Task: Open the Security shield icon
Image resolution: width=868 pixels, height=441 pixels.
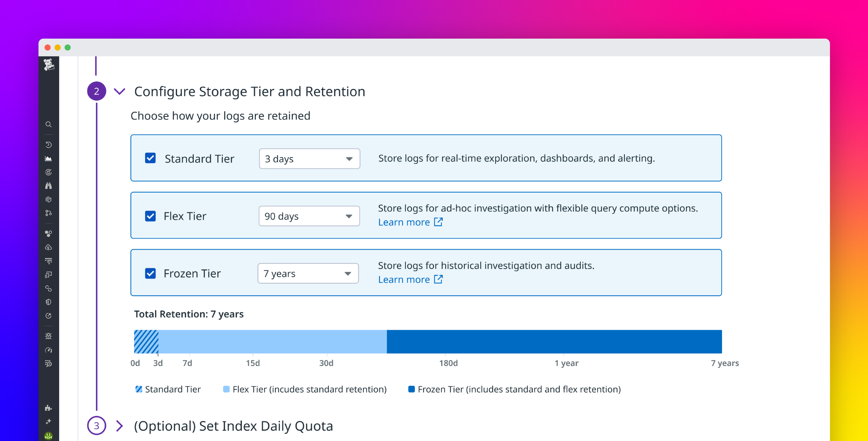Action: (48, 302)
